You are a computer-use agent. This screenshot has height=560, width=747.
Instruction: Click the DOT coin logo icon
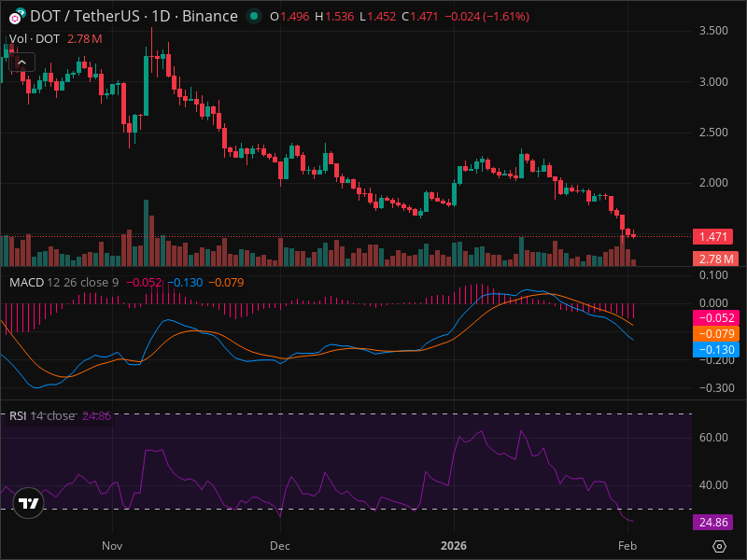17,16
